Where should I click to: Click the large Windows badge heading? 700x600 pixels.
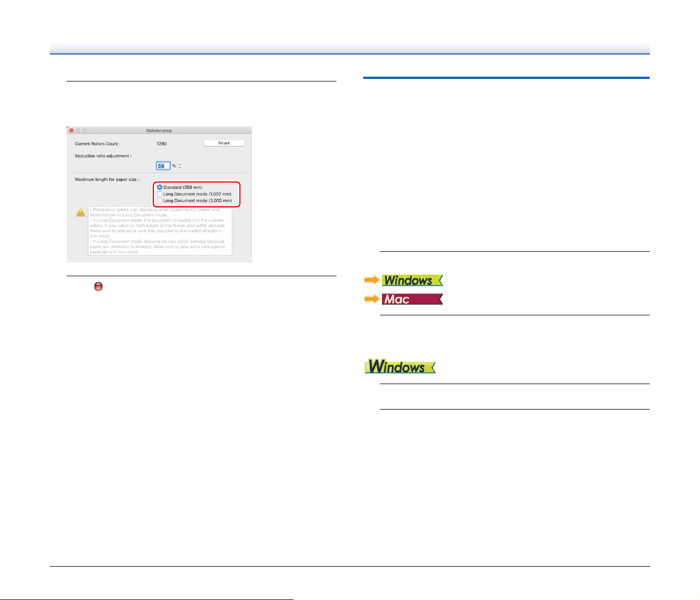click(x=400, y=366)
